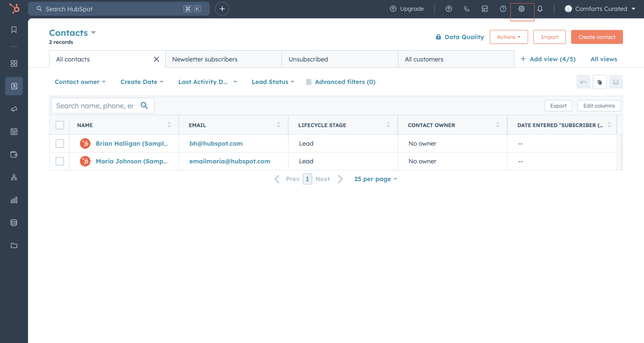This screenshot has width=644, height=343.
Task: Focus the Search name, phone, email field
Action: [103, 106]
